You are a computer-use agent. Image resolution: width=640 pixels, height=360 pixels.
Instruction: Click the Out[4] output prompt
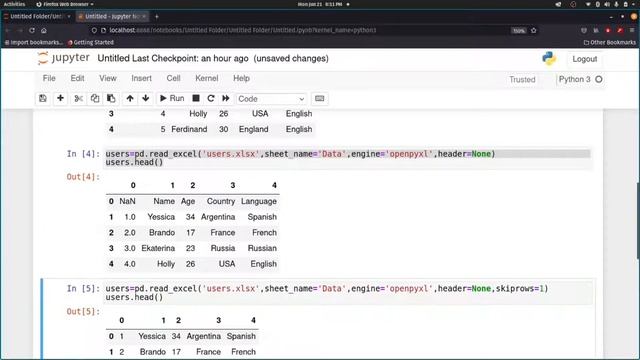(x=83, y=177)
